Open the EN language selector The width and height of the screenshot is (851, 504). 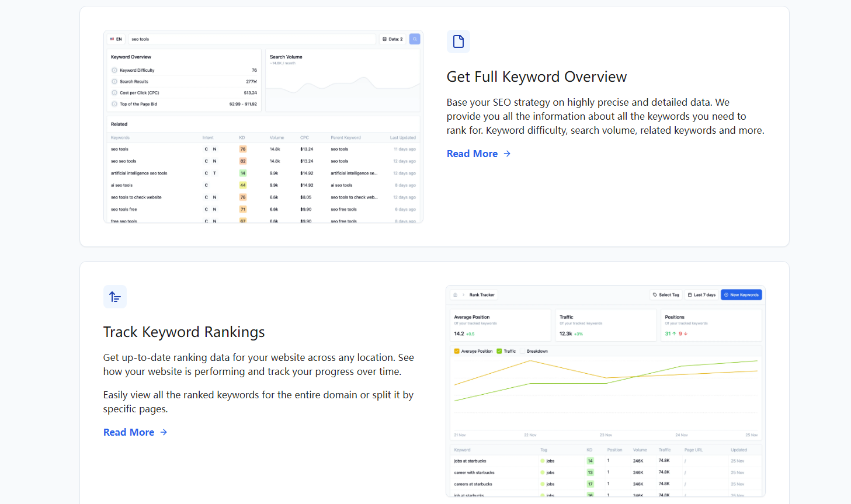coord(116,39)
